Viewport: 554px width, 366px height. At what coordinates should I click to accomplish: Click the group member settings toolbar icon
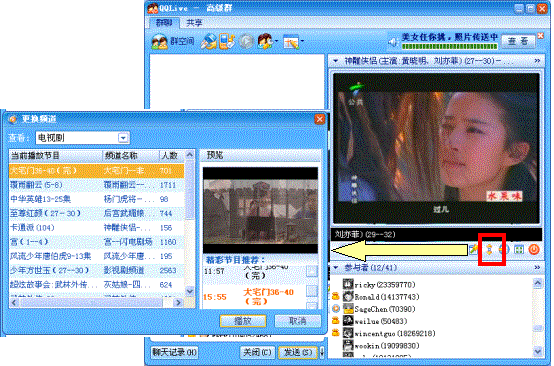point(265,41)
